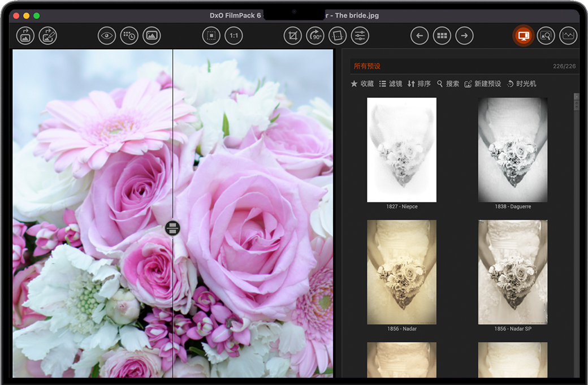The width and height of the screenshot is (588, 385).
Task: Set zoom to 1:1
Action: click(x=234, y=36)
